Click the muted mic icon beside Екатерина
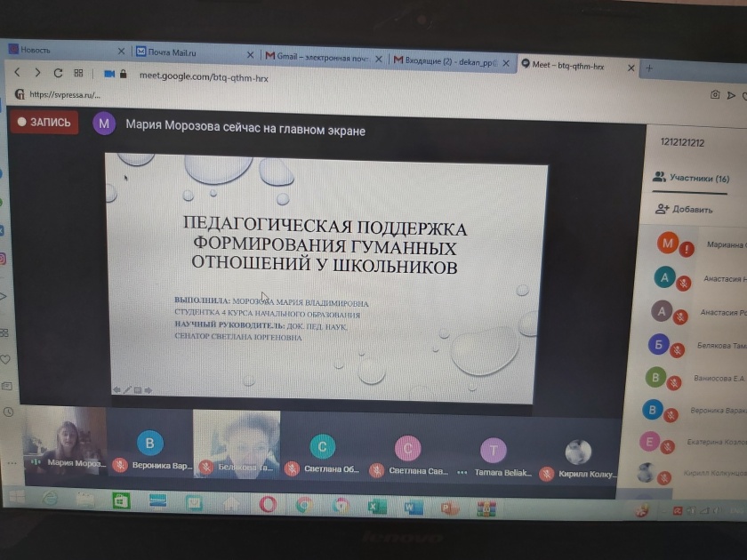This screenshot has width=747, height=560. tap(668, 446)
